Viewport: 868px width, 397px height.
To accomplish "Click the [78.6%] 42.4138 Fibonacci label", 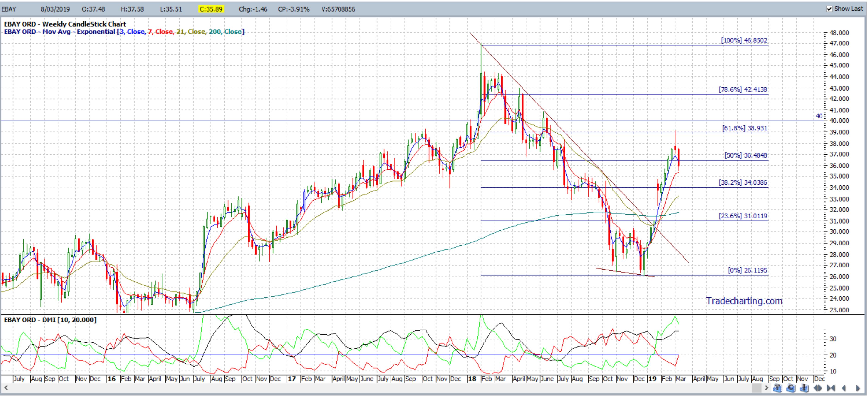I will point(743,90).
